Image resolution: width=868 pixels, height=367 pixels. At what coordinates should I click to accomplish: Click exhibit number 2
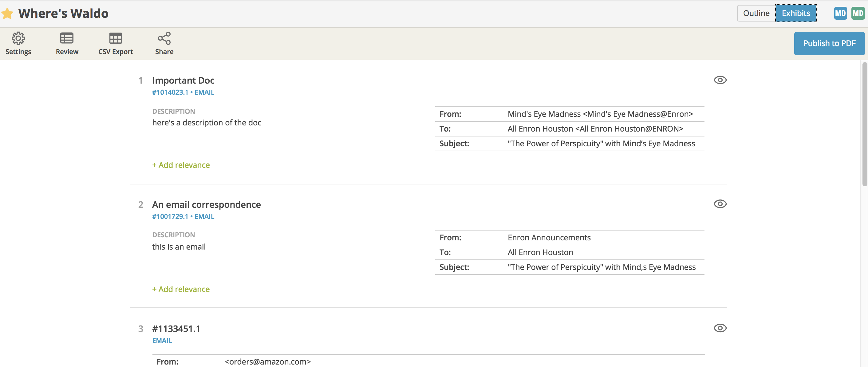coord(140,205)
